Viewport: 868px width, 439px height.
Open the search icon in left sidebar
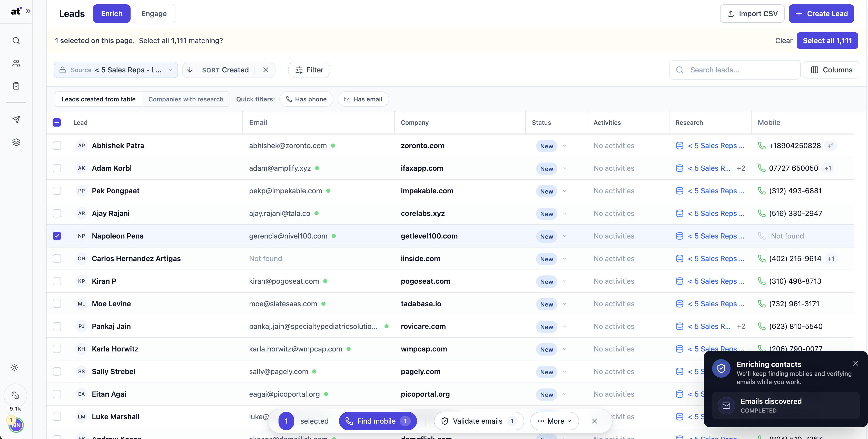click(16, 41)
